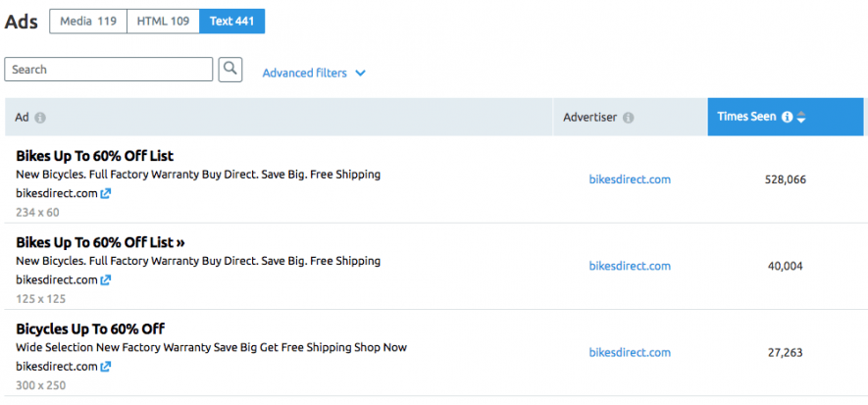Select the Text 441 tab
The height and width of the screenshot is (405, 868).
coord(231,22)
